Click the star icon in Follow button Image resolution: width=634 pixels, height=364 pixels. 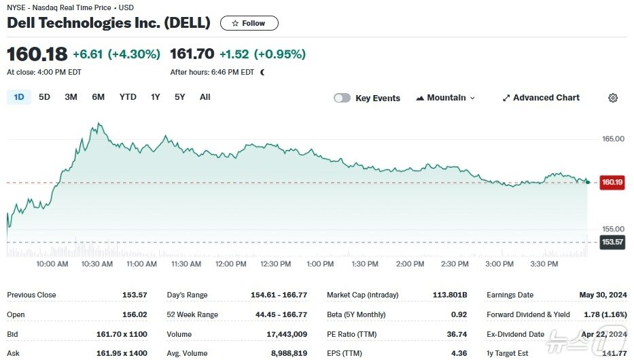click(235, 24)
